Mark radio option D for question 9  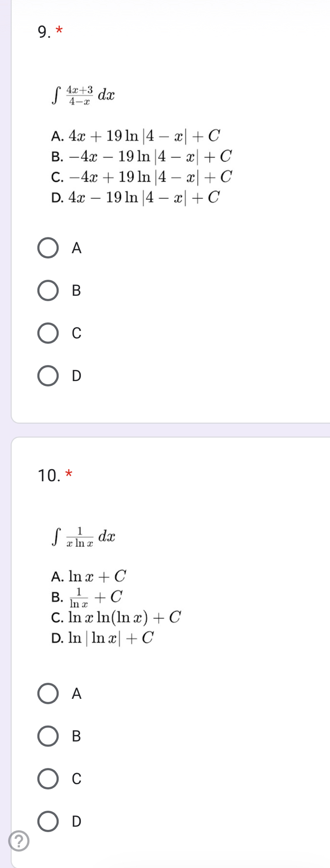[x=48, y=376]
